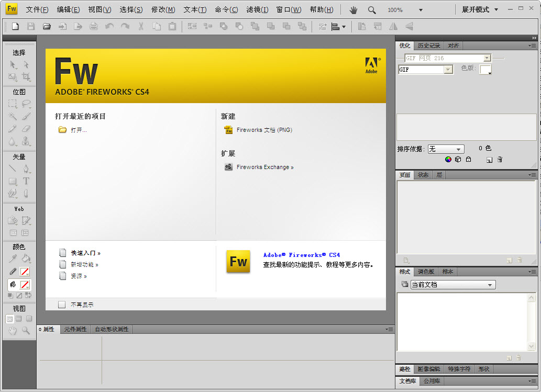Open the 滤镜 menu
541x392 pixels.
258,9
